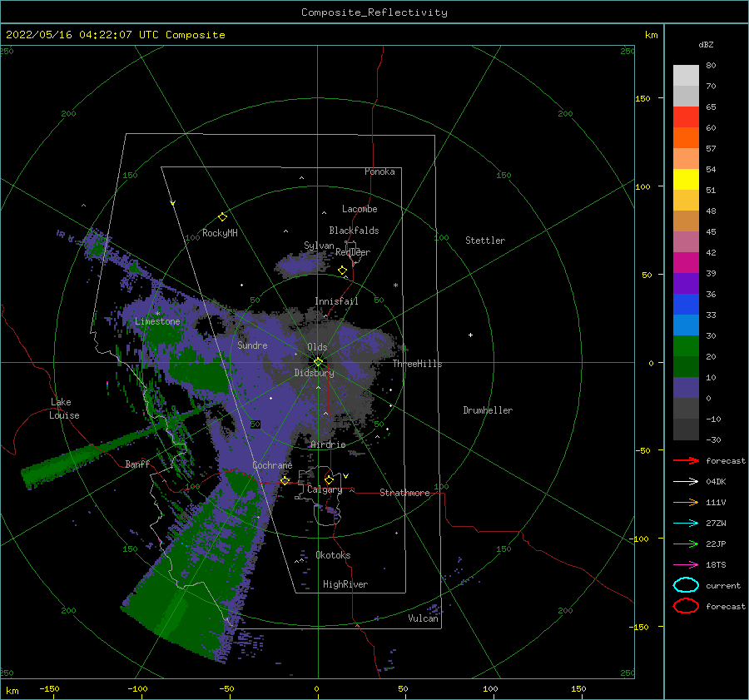Click the 04DK legend label
This screenshot has height=700, width=749.
716,482
